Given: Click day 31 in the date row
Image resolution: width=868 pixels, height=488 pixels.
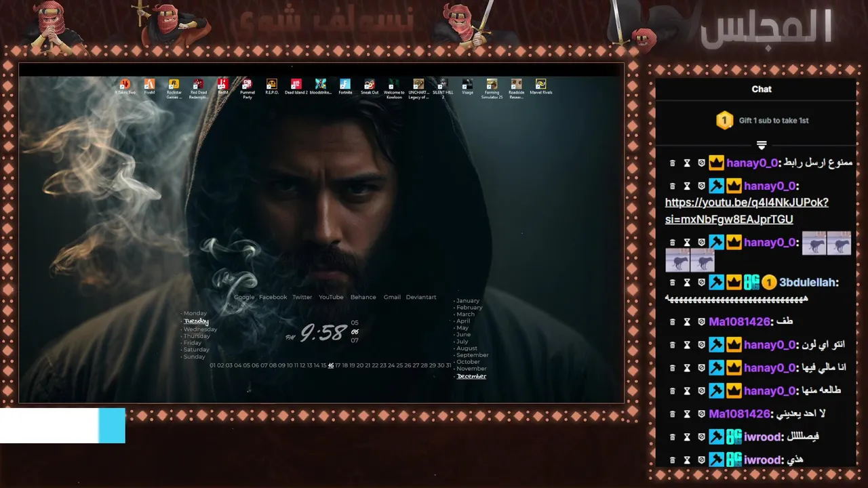Looking at the screenshot, I should pos(448,365).
